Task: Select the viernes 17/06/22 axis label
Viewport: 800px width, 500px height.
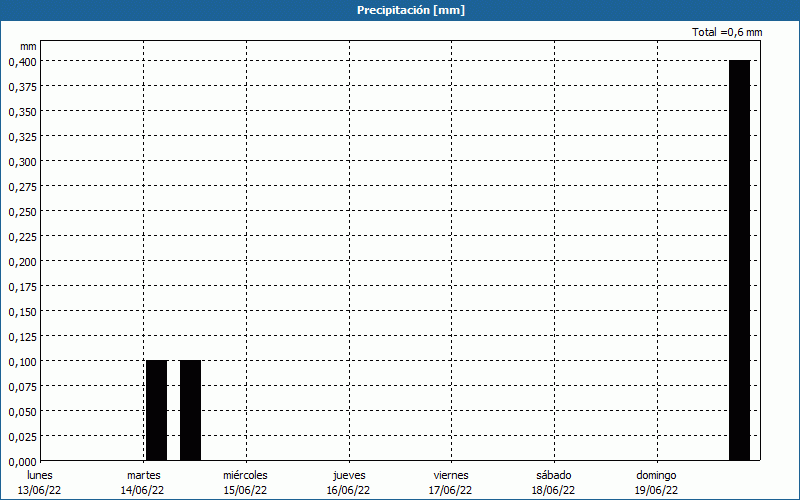Action: [x=451, y=483]
